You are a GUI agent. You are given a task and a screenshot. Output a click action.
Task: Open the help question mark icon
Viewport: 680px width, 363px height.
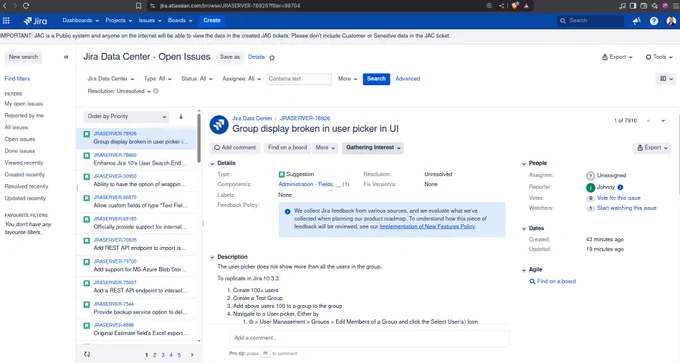point(654,21)
